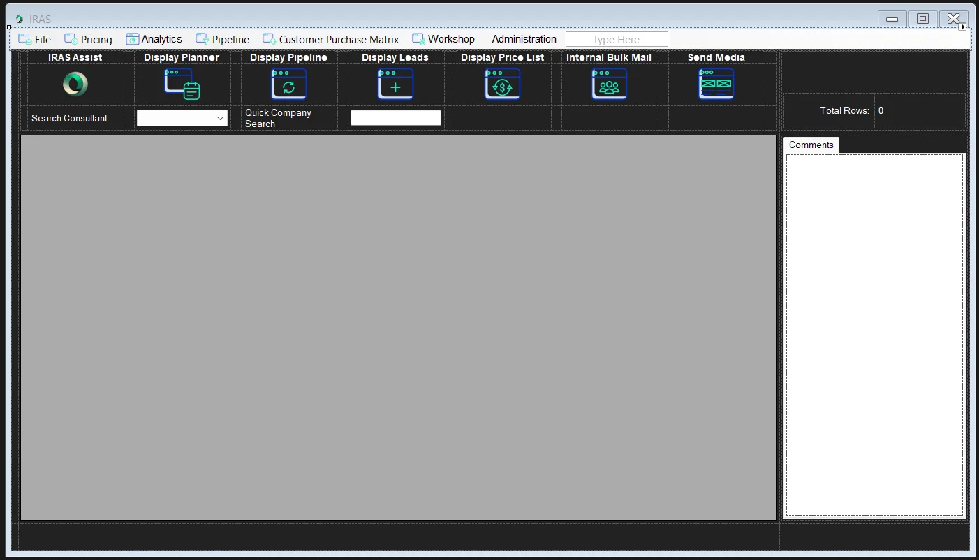The width and height of the screenshot is (979, 560).
Task: Open the Internal Bulk Mail icon
Action: (609, 84)
